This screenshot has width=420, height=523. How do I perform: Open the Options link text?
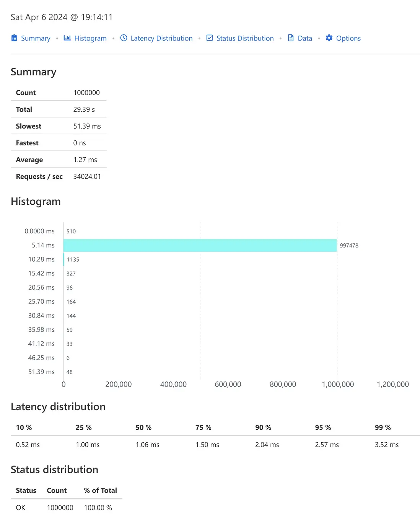[348, 38]
